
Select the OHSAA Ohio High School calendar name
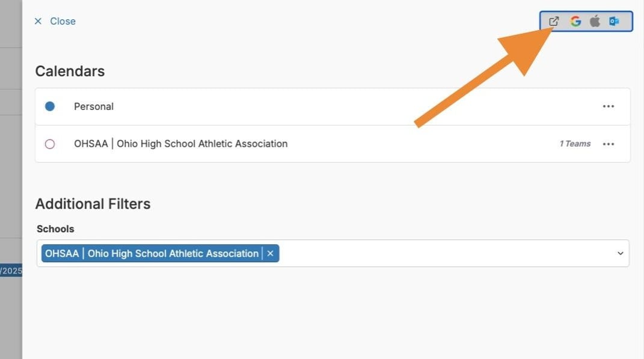180,144
